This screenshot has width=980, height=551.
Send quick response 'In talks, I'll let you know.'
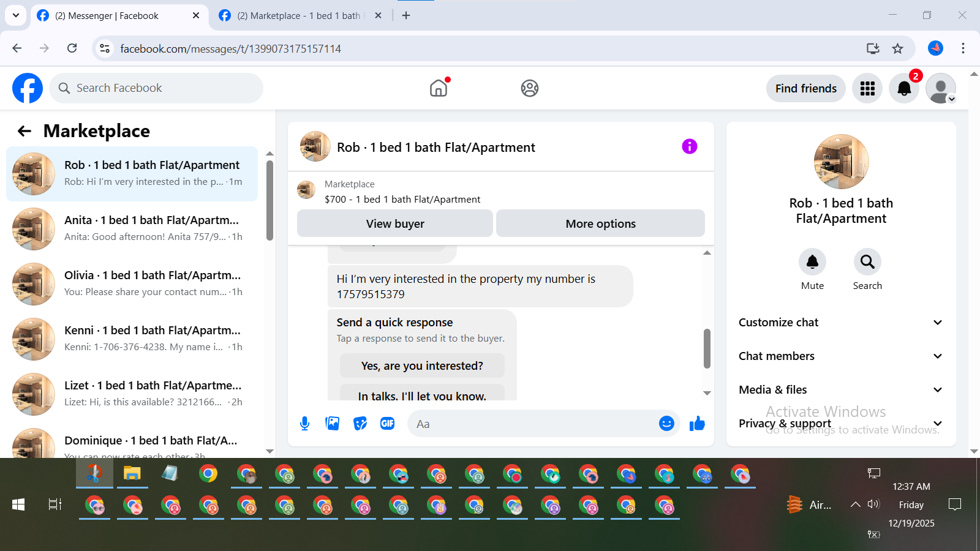[422, 394]
